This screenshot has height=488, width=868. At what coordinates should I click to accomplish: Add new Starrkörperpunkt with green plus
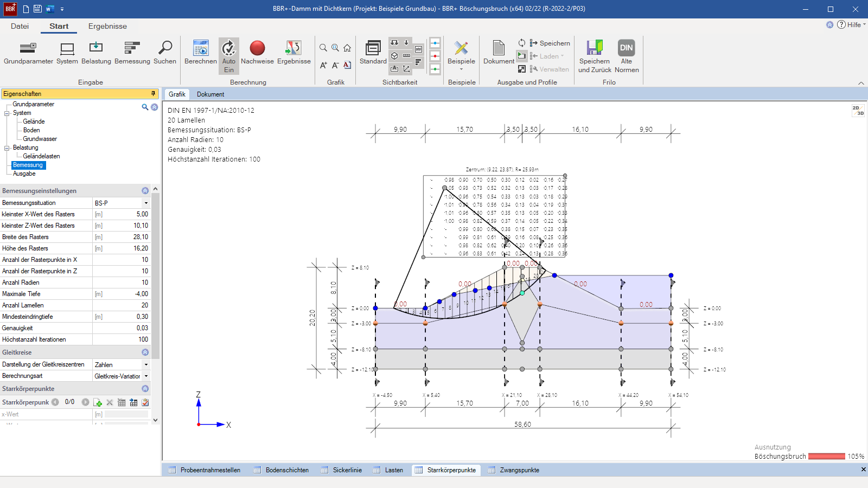(98, 402)
